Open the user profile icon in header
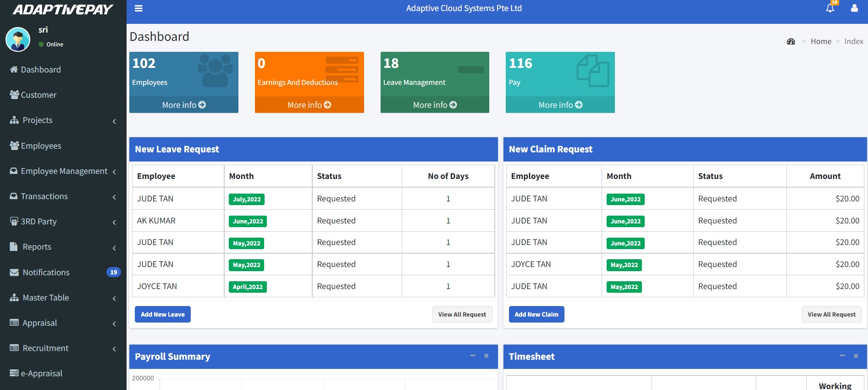The image size is (868, 390). [854, 8]
